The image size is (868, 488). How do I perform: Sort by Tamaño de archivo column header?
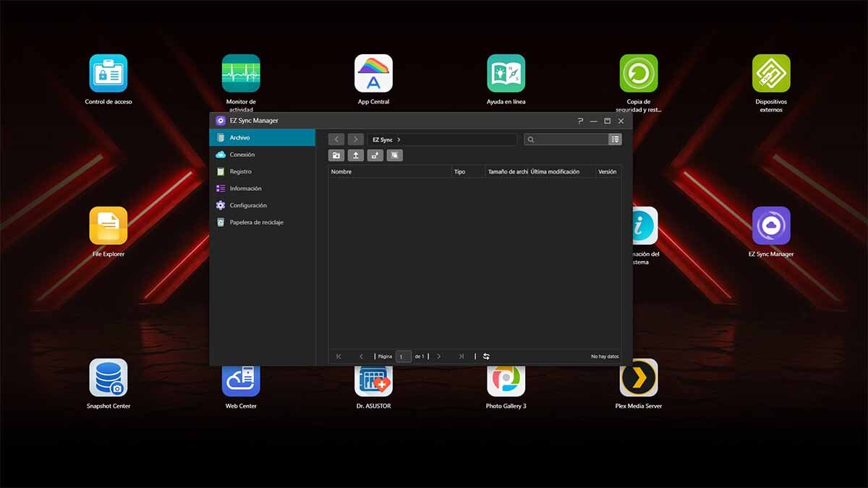(507, 172)
